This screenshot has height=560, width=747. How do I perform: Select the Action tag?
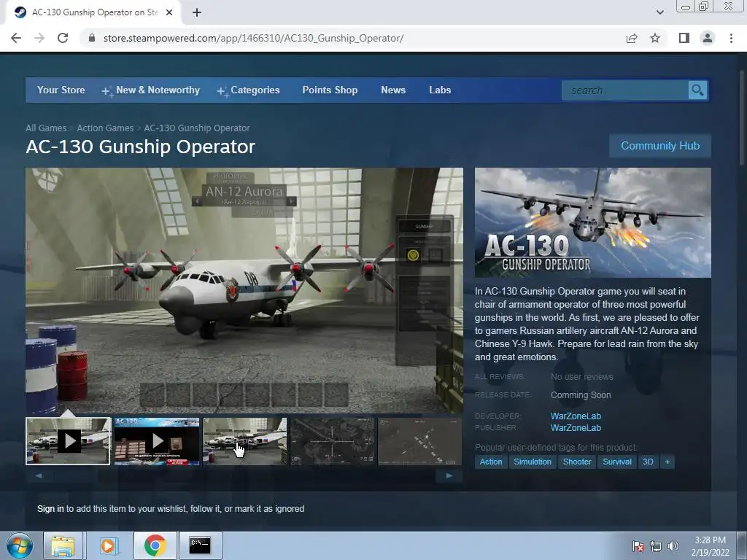pyautogui.click(x=491, y=462)
